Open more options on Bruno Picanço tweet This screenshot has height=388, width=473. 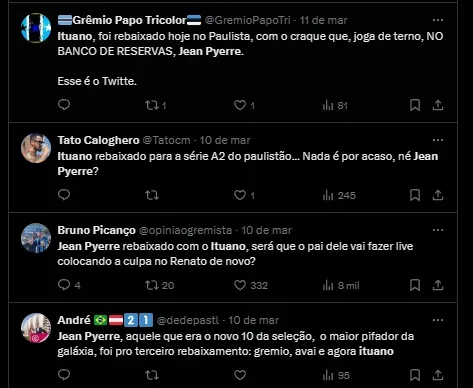[438, 230]
